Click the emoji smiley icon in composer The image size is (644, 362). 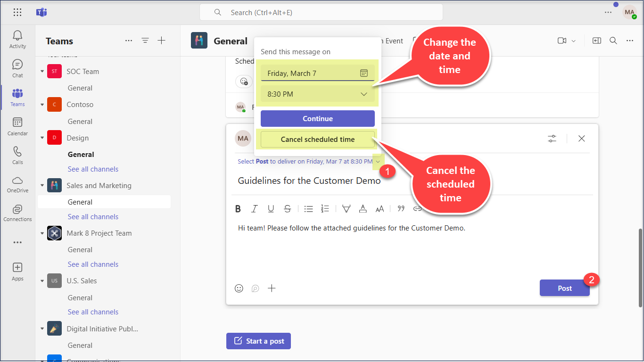click(x=239, y=288)
